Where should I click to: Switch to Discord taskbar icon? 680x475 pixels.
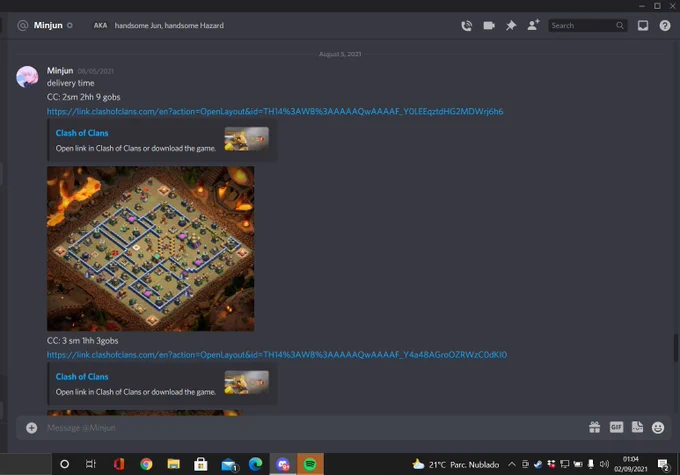tap(283, 464)
